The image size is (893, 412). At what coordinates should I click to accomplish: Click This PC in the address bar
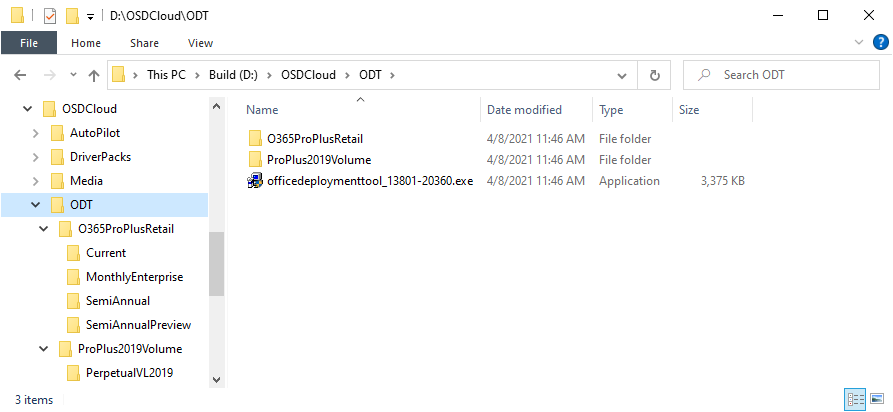166,75
